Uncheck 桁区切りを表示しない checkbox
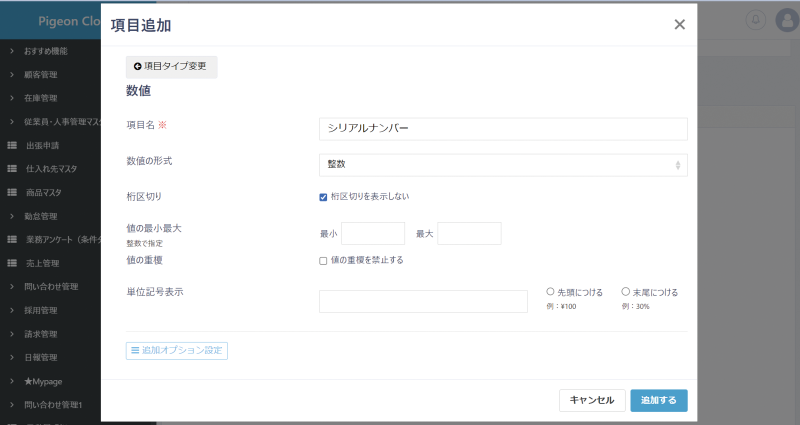Viewport: 800px width, 425px height. point(323,197)
